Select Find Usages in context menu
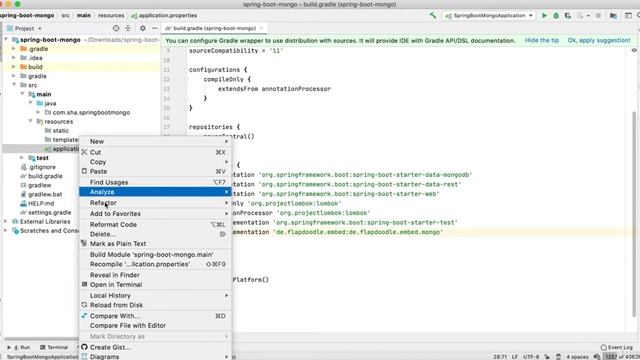Image resolution: width=640 pixels, height=360 pixels. (155, 182)
